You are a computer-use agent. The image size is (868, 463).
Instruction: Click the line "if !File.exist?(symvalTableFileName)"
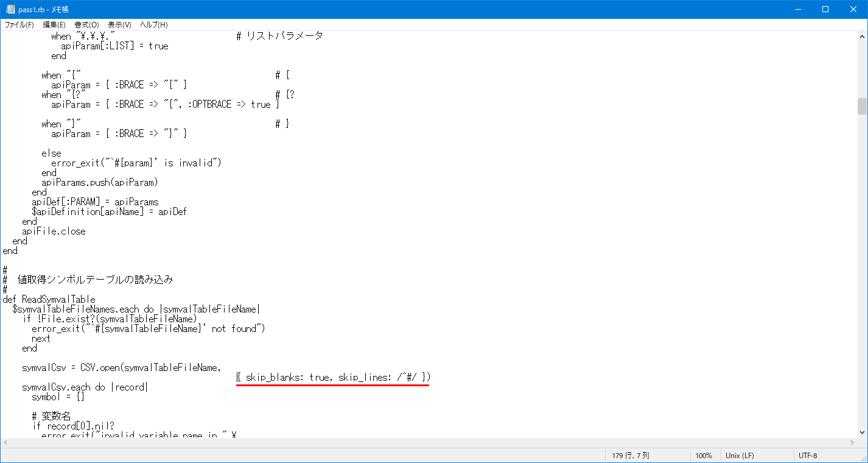(x=110, y=319)
